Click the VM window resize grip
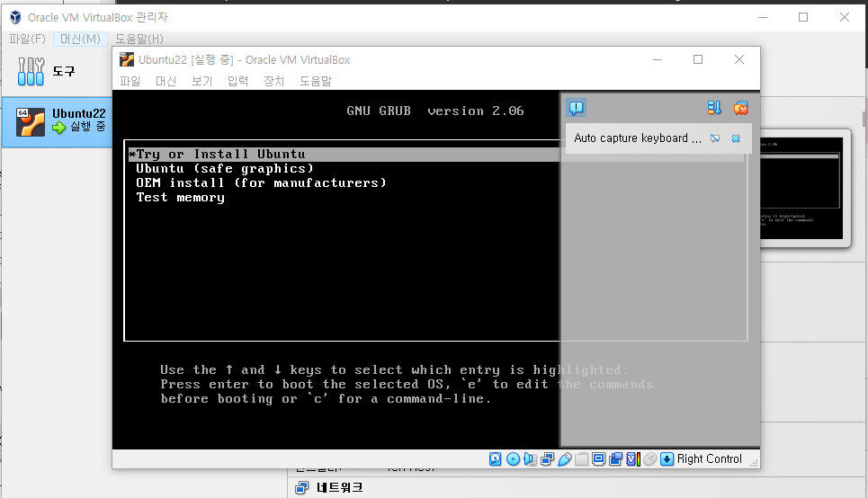Image resolution: width=868 pixels, height=498 pixels. click(754, 463)
